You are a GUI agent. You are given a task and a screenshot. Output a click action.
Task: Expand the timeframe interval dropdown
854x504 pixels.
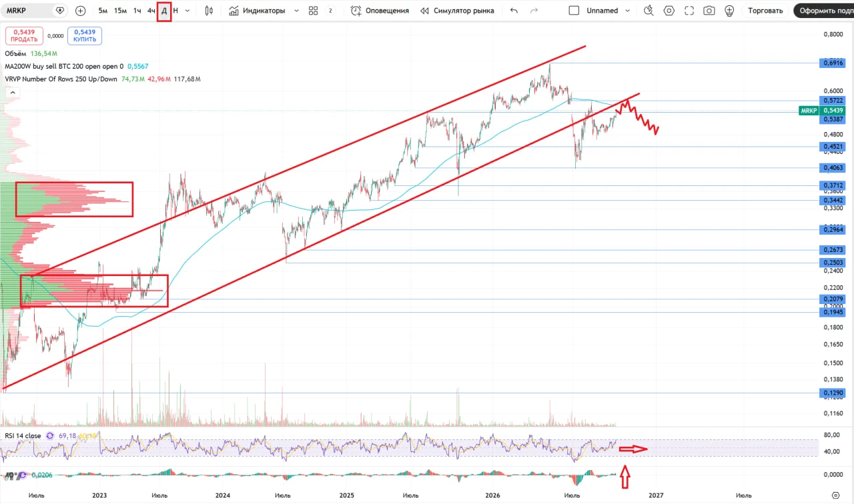tap(187, 11)
